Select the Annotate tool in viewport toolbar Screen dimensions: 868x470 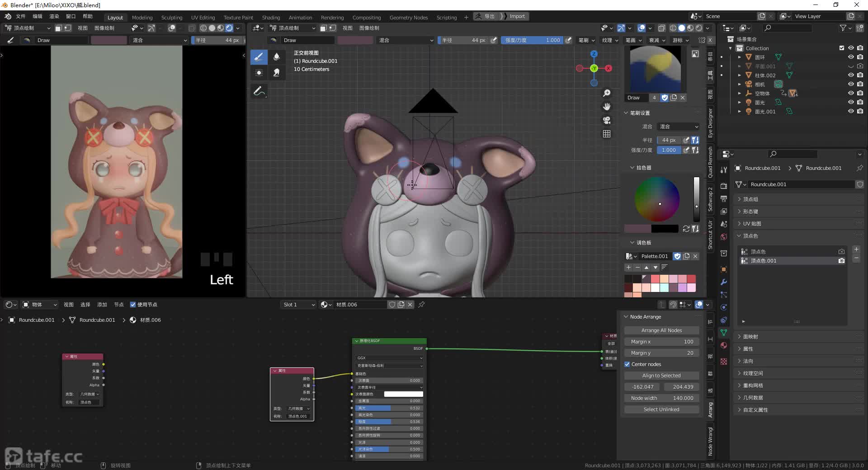pos(259,91)
